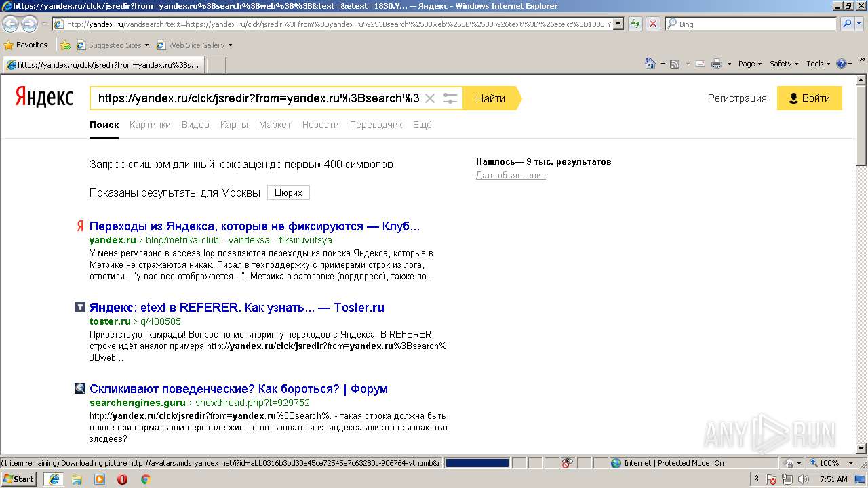The height and width of the screenshot is (488, 868).
Task: Open the Дать объявление link
Action: coord(511,176)
